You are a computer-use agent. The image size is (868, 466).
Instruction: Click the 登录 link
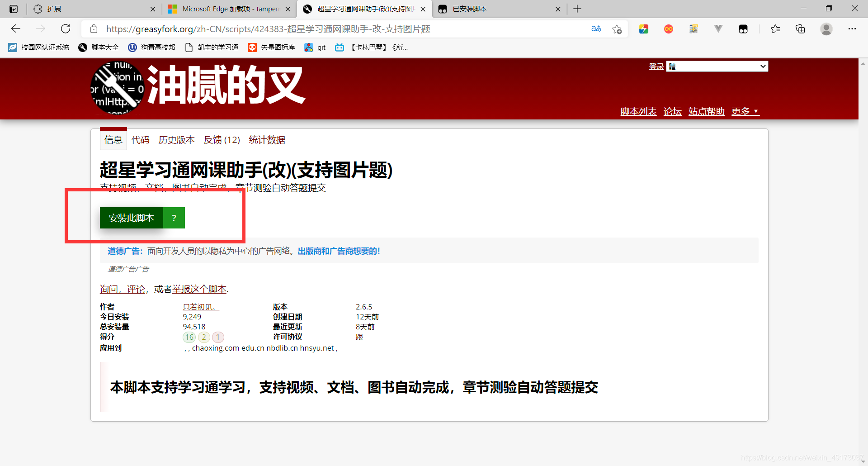coord(656,67)
